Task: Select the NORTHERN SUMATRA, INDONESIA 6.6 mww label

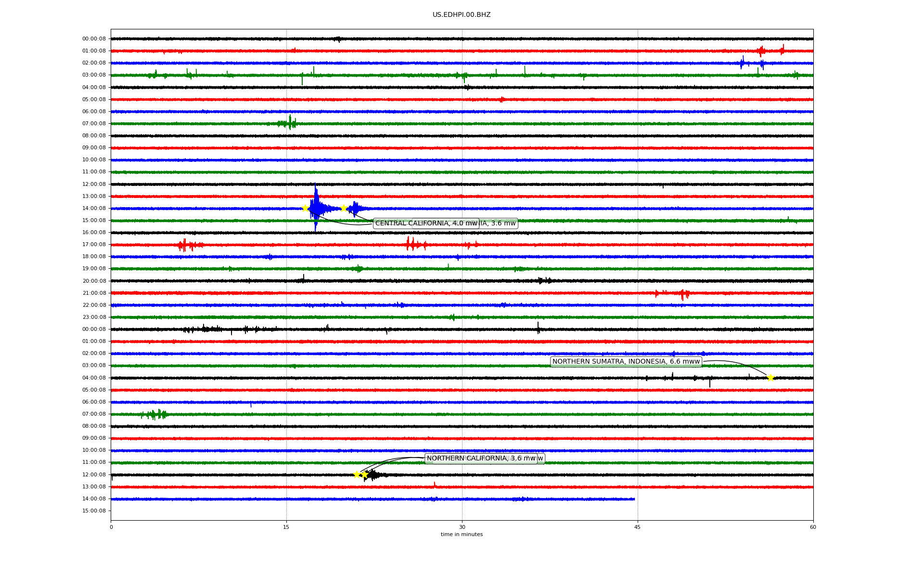Action: coord(626,362)
